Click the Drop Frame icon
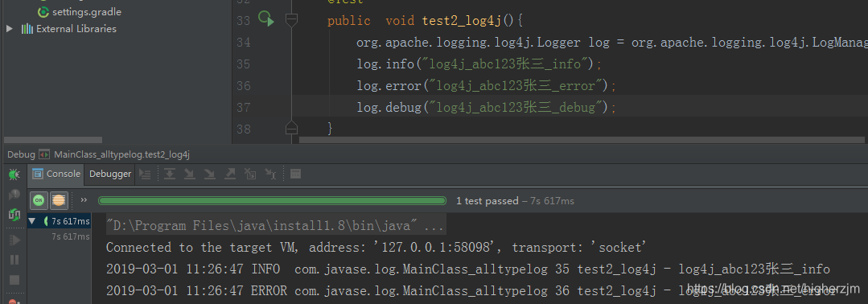The width and height of the screenshot is (868, 304). [250, 174]
